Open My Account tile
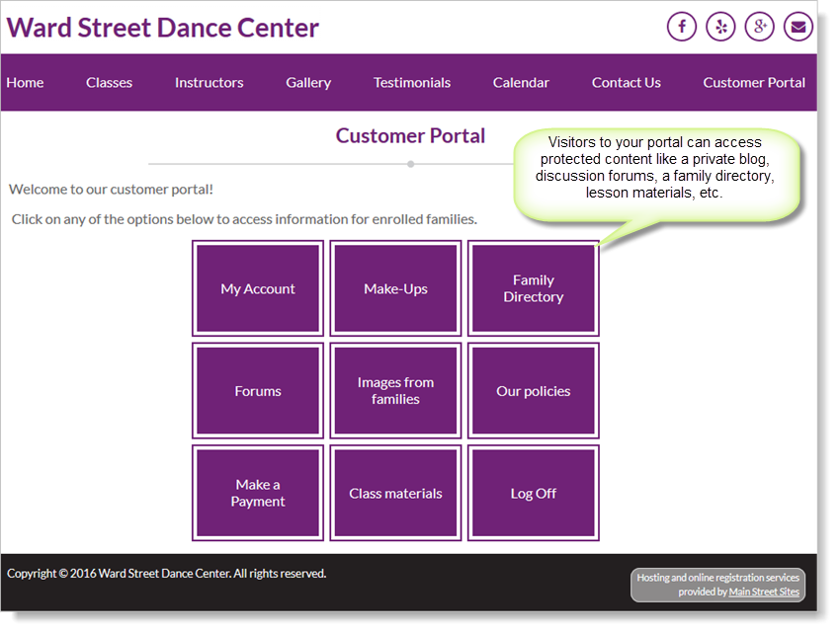This screenshot has width=840, height=634. click(258, 289)
